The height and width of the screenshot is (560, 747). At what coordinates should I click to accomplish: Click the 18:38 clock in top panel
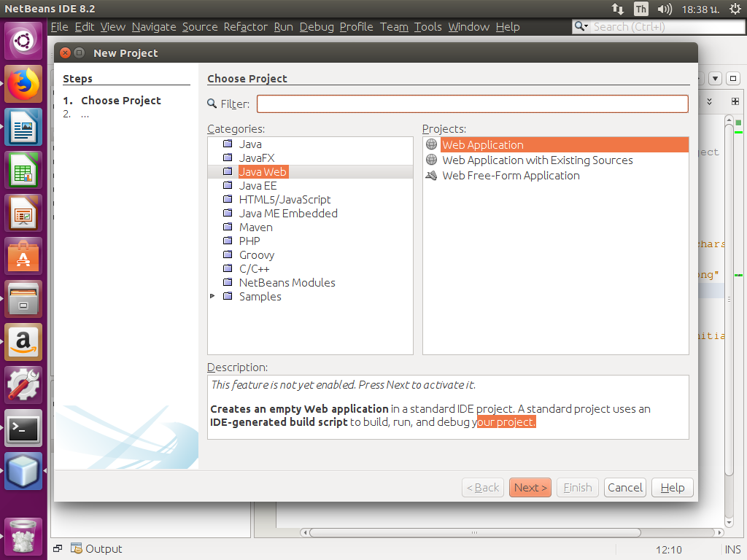coord(700,9)
